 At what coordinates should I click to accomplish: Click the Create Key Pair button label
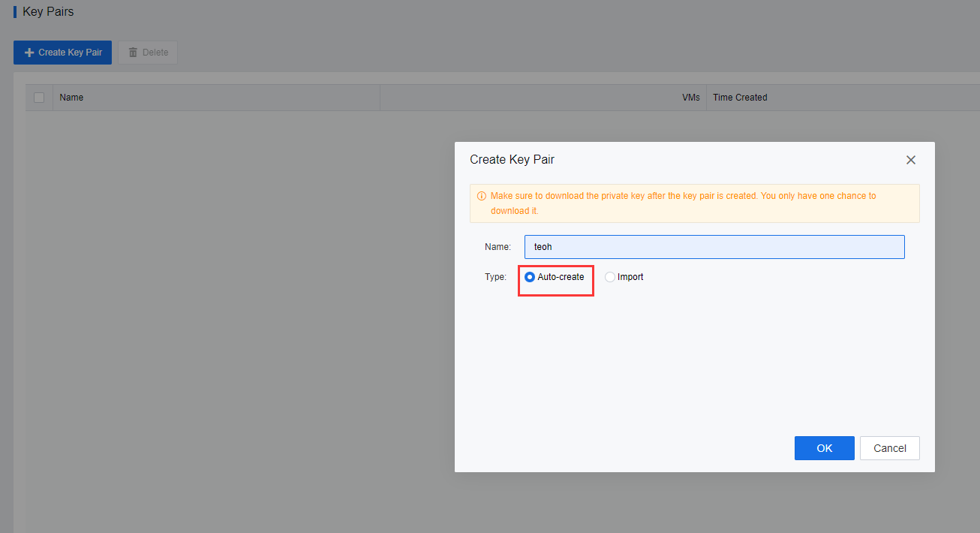(x=70, y=53)
